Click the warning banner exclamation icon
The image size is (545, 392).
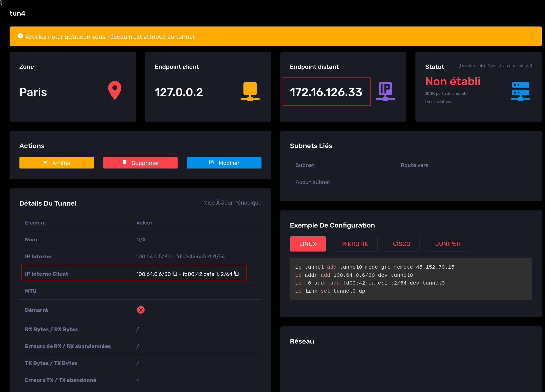point(20,36)
